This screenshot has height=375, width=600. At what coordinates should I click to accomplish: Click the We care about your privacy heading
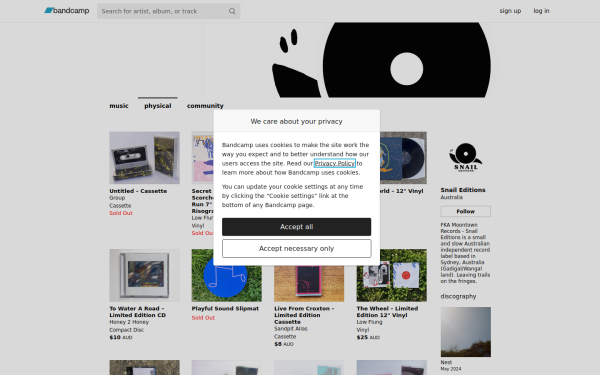point(297,121)
